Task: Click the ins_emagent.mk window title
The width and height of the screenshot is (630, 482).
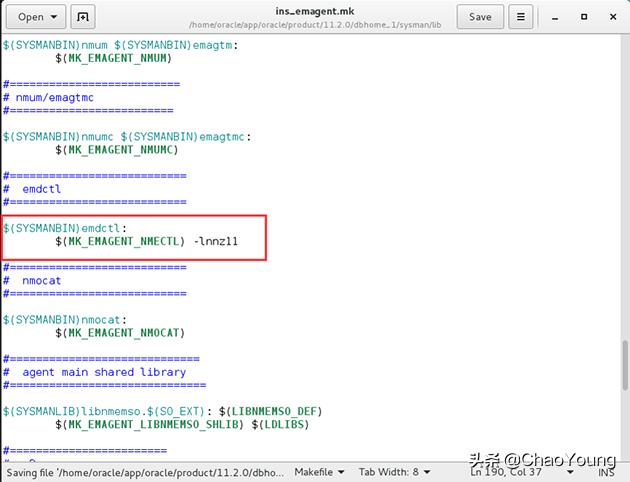Action: [315, 11]
